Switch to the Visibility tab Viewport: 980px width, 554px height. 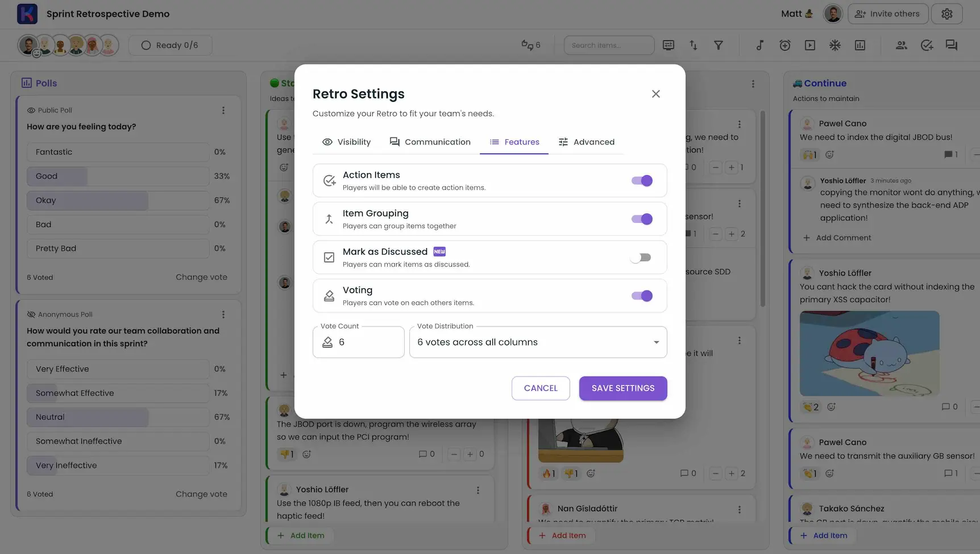click(x=346, y=142)
